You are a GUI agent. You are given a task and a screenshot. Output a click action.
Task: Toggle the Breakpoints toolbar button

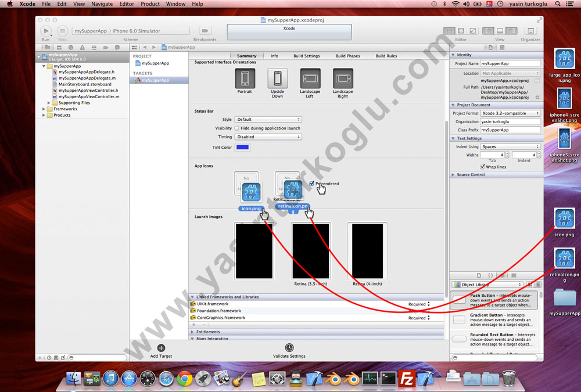click(x=205, y=31)
